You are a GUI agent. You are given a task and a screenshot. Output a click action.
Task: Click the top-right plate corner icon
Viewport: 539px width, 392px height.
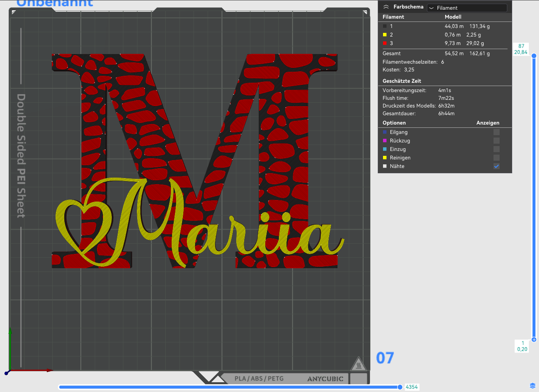point(365,12)
